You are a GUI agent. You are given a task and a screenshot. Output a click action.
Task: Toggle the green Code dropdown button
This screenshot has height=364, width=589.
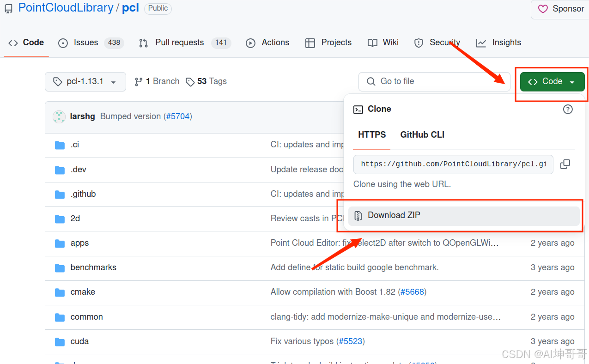[x=552, y=82]
